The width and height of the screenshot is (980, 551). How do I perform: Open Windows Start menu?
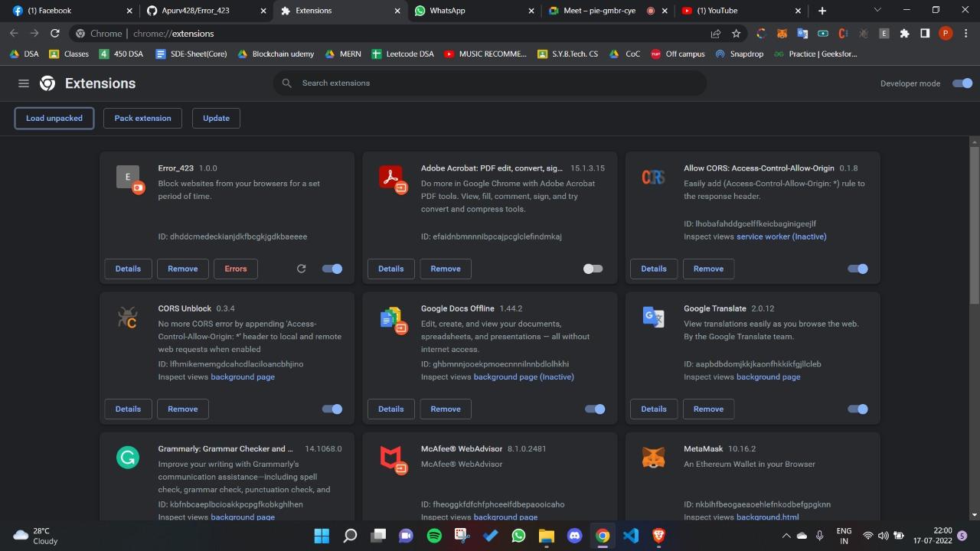[322, 536]
